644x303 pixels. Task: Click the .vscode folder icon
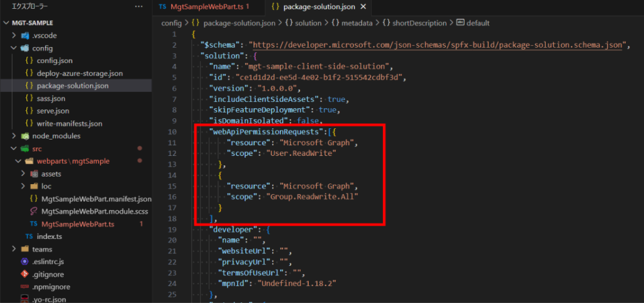click(x=25, y=35)
